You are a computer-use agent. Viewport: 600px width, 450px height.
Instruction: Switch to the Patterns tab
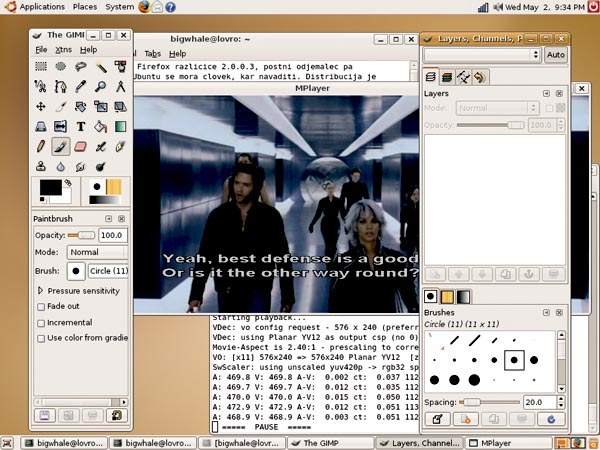tap(447, 297)
